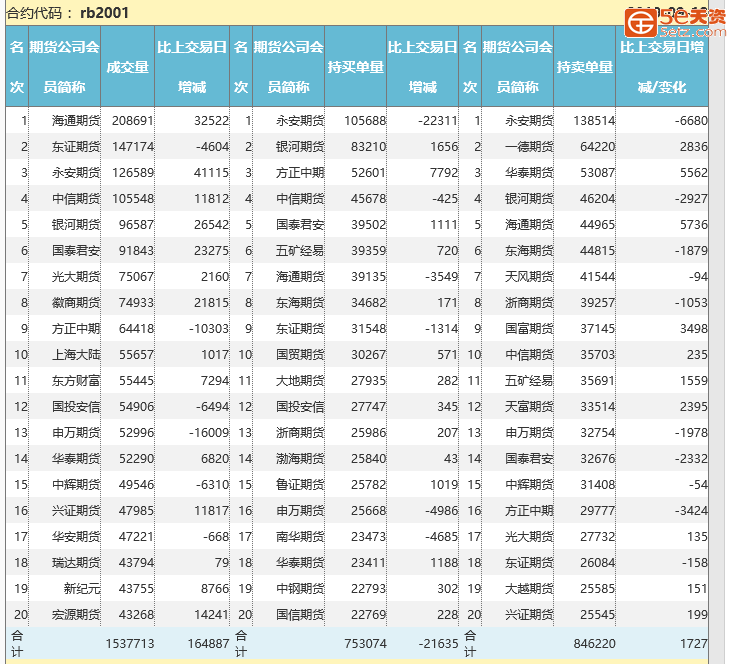
Task: Select 天富期货 in short positions
Action: (x=529, y=407)
